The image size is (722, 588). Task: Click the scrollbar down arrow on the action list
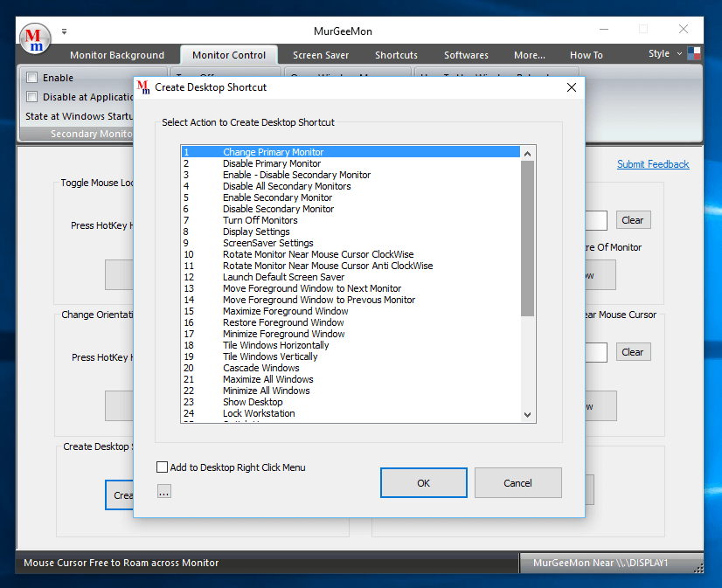(528, 417)
